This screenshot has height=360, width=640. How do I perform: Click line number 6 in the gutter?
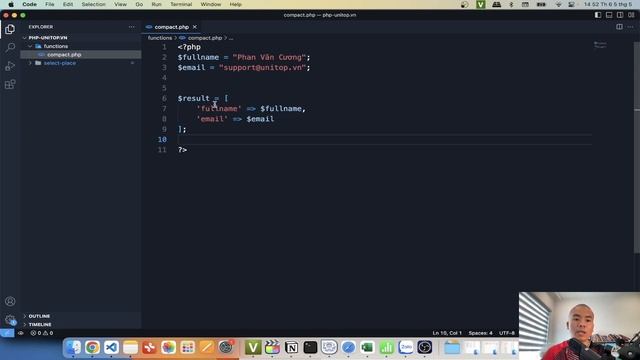pos(164,98)
